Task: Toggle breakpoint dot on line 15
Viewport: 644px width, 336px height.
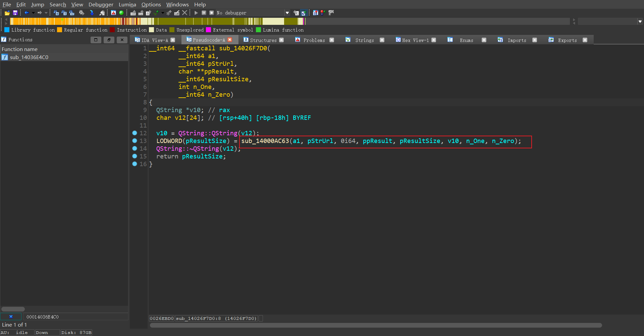Action: (x=135, y=156)
